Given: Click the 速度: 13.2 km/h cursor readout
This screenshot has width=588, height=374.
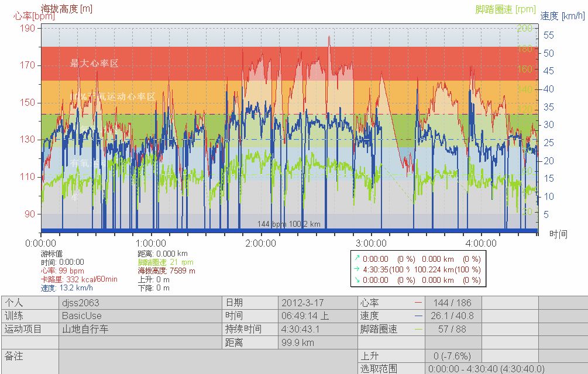Looking at the screenshot, I should point(67,288).
